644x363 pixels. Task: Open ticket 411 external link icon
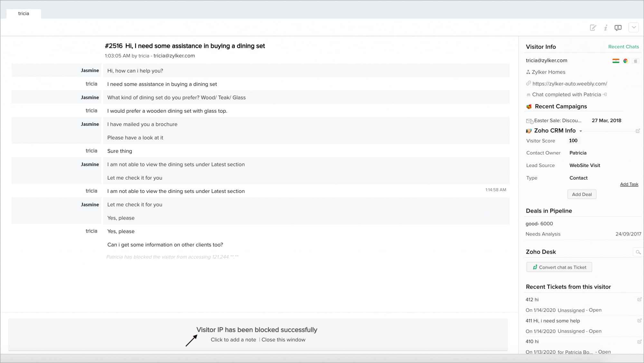pos(639,321)
